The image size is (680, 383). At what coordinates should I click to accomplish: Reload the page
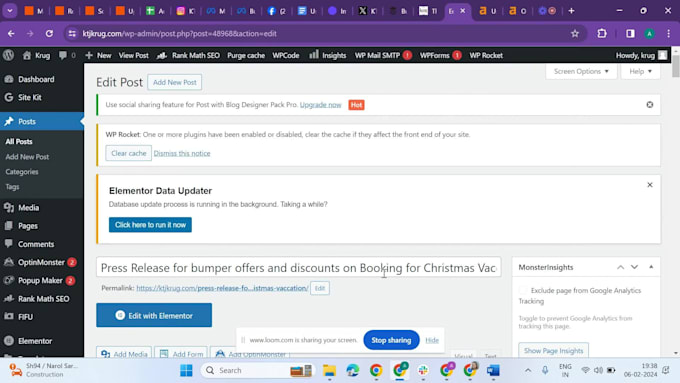point(49,33)
